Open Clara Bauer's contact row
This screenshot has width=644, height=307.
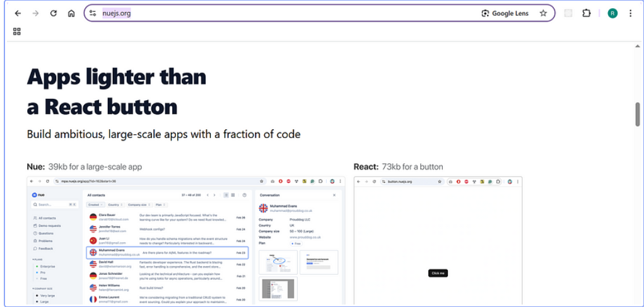(167, 217)
